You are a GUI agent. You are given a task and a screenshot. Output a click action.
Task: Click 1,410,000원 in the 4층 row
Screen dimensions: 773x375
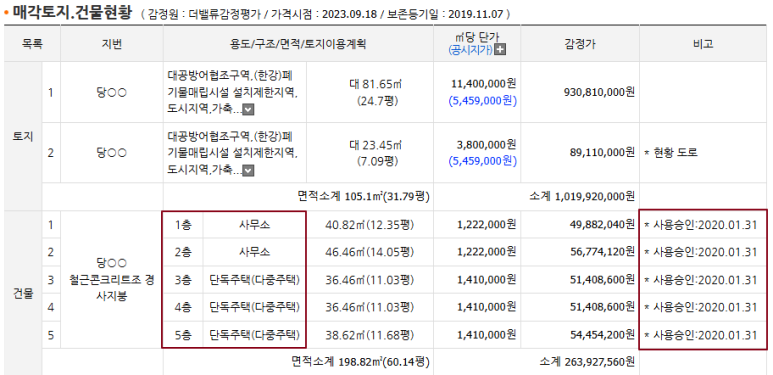point(487,307)
